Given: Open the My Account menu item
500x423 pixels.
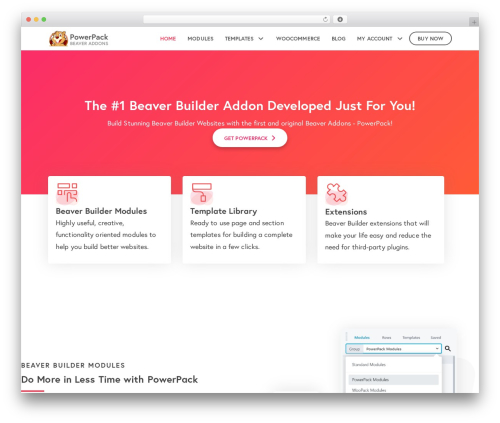Looking at the screenshot, I should [374, 39].
